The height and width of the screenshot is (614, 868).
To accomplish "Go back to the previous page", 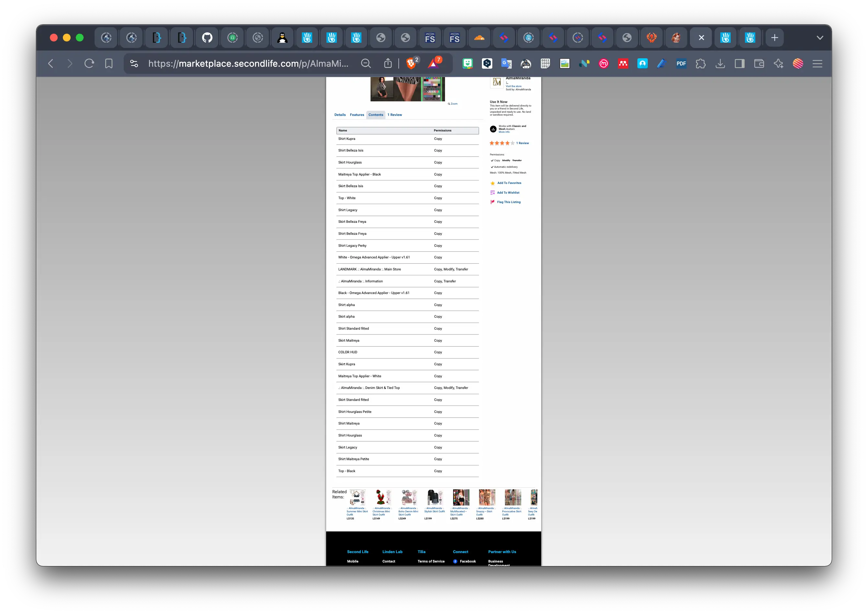I will (51, 63).
